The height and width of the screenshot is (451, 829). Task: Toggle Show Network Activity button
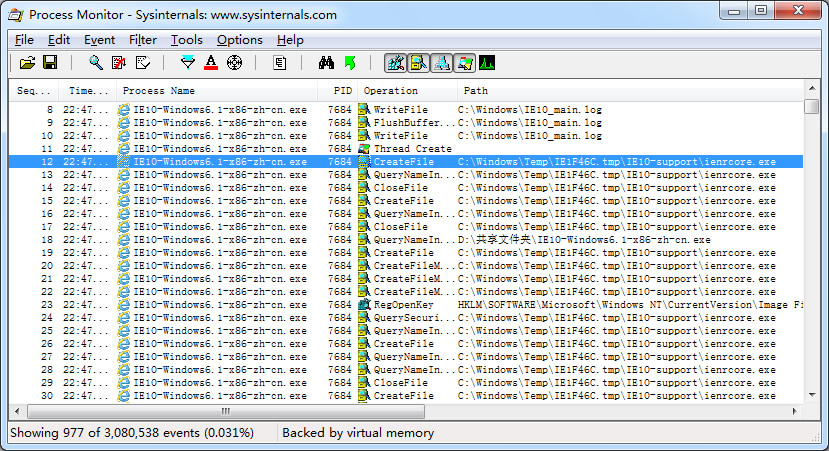click(441, 63)
